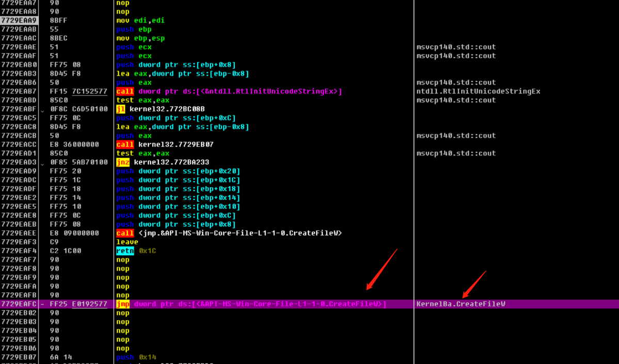Select 'lea eax' instruction at 7729EAC8
This screenshot has height=364, width=619.
pyautogui.click(x=183, y=127)
